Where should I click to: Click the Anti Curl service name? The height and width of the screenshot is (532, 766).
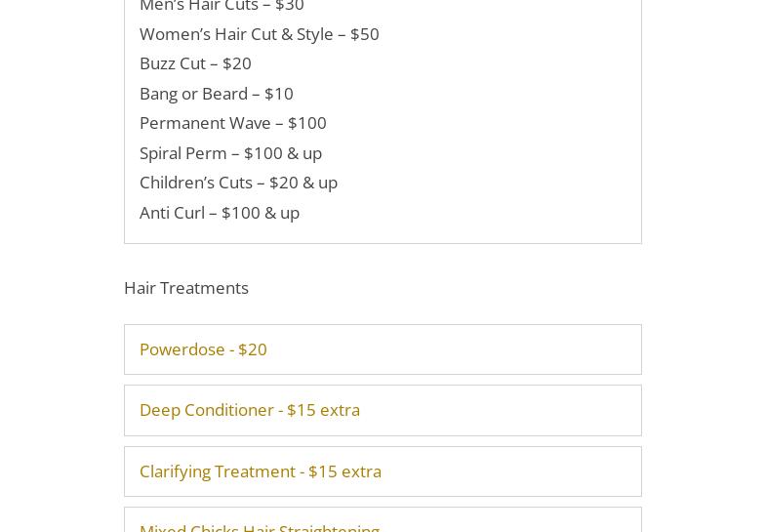(172, 213)
